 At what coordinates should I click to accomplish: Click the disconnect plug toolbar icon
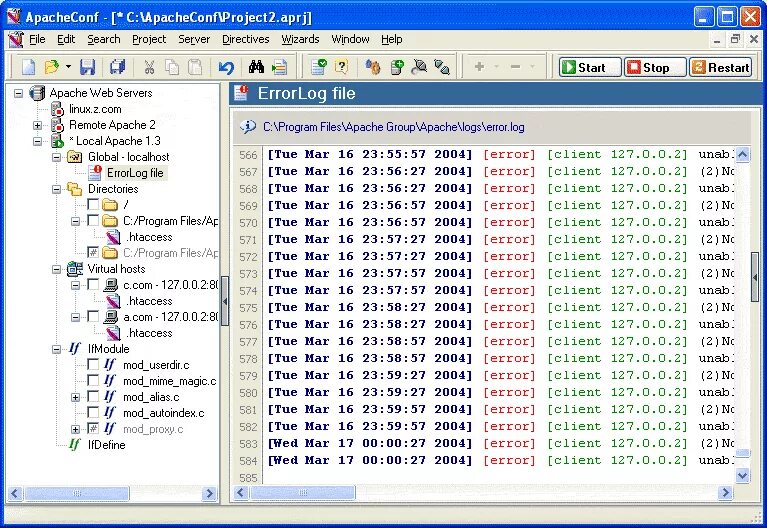[442, 67]
